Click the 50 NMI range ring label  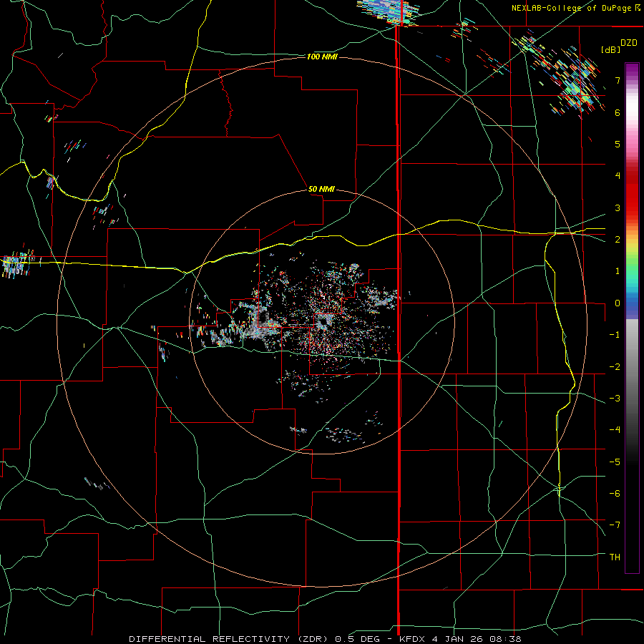[x=321, y=189]
